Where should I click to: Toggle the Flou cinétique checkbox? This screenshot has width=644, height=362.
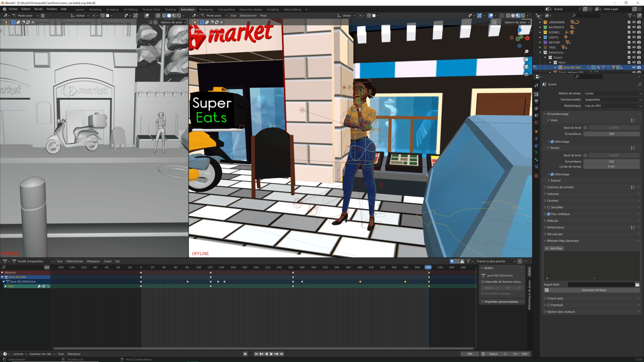(x=549, y=214)
